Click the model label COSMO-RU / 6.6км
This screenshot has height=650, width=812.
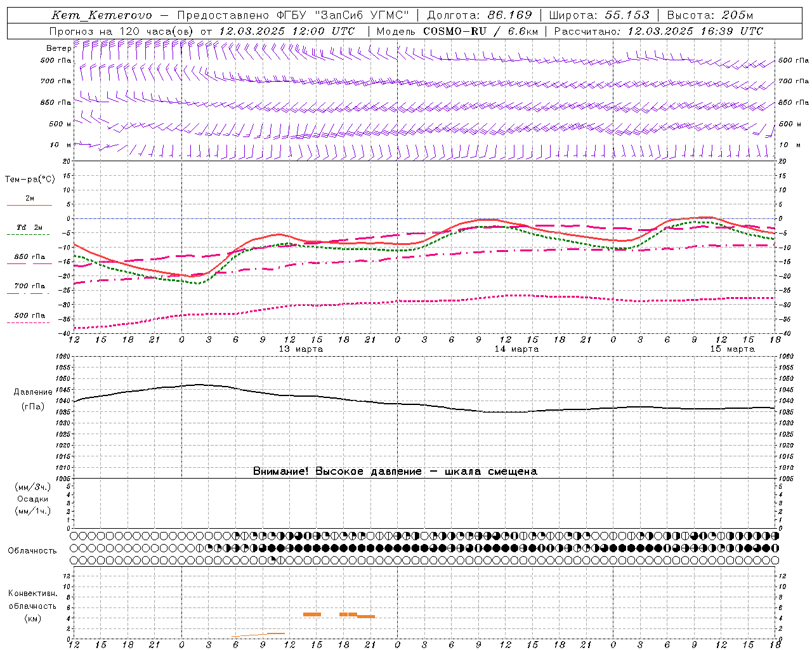480,31
